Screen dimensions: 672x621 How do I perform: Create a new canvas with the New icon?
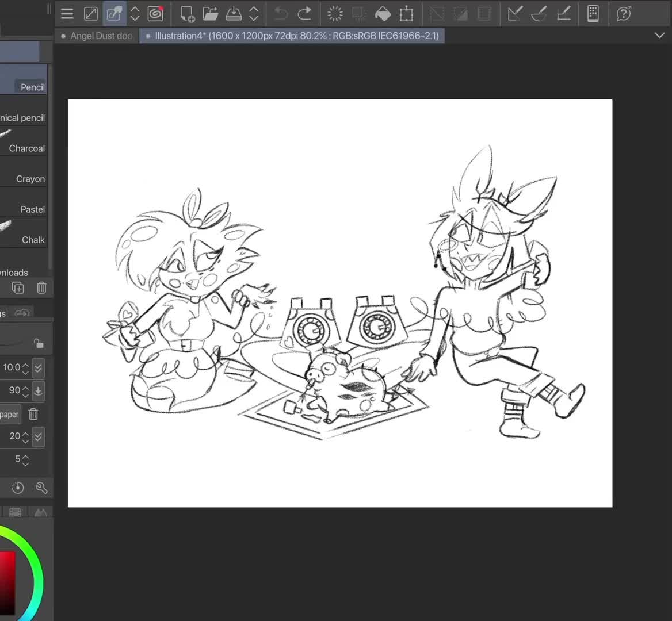point(188,14)
